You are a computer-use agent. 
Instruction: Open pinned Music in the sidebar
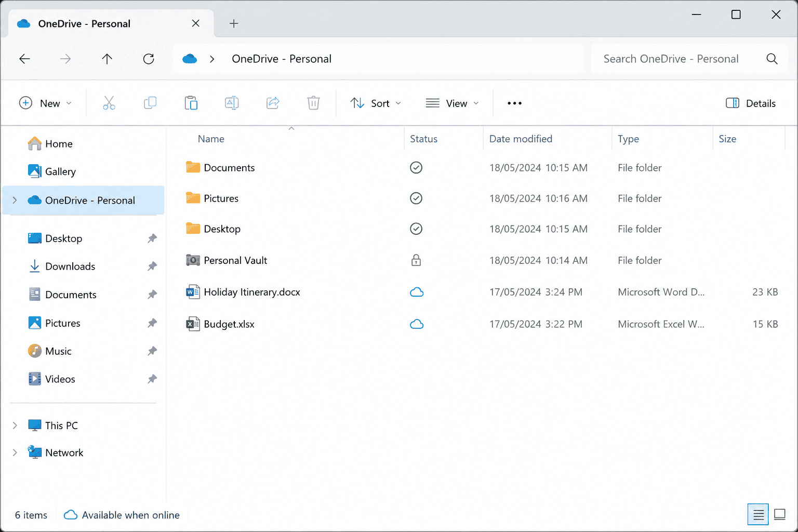coord(84,351)
